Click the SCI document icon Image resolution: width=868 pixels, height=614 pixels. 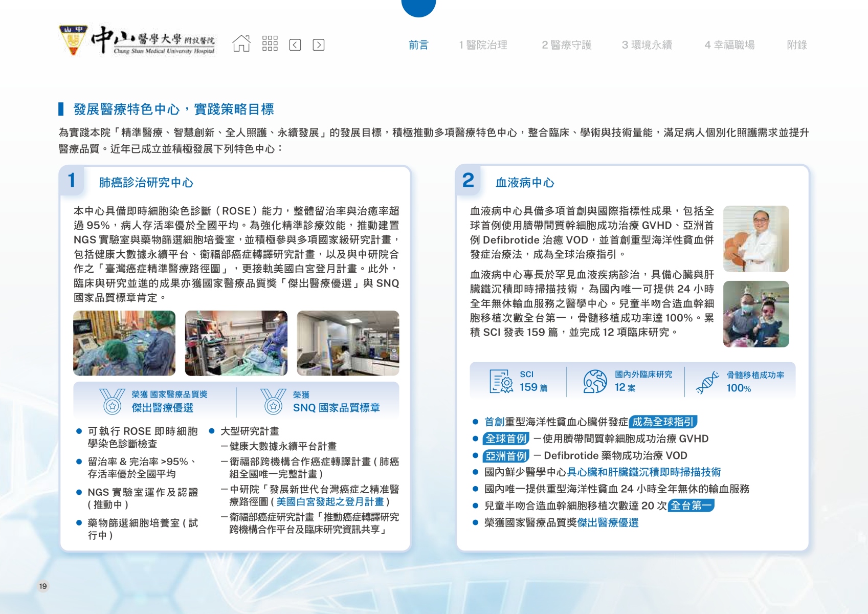click(x=501, y=381)
